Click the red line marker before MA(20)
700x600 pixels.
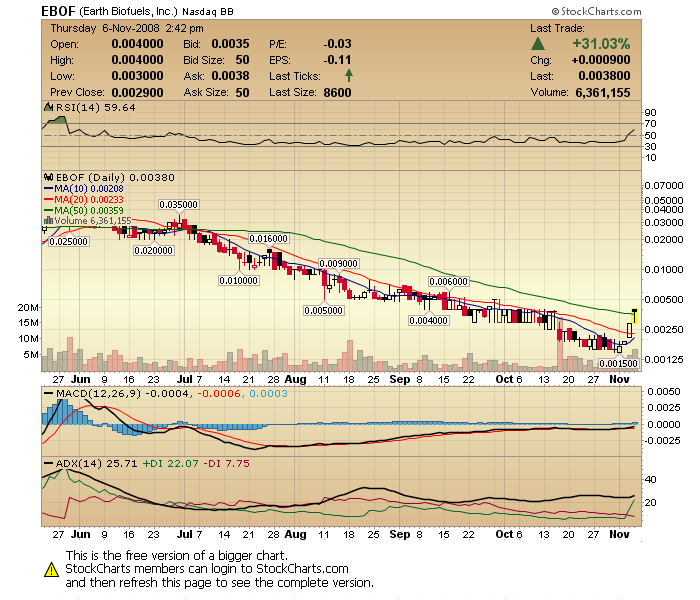click(48, 200)
